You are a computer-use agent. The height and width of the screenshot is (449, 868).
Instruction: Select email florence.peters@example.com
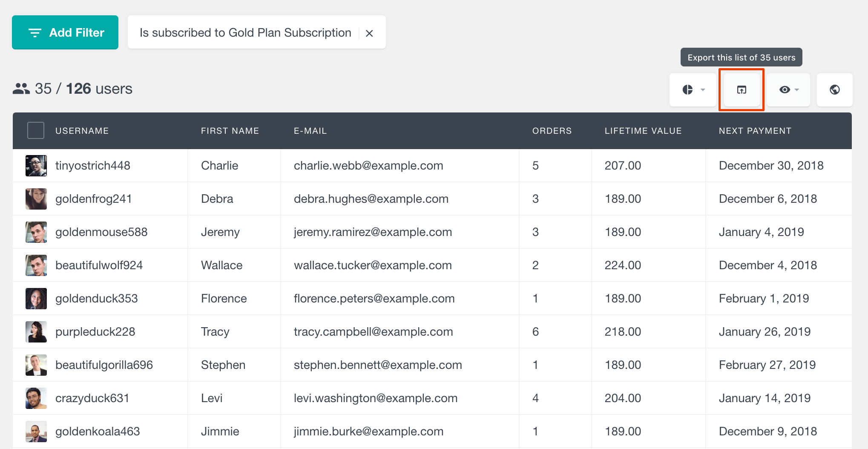(374, 299)
